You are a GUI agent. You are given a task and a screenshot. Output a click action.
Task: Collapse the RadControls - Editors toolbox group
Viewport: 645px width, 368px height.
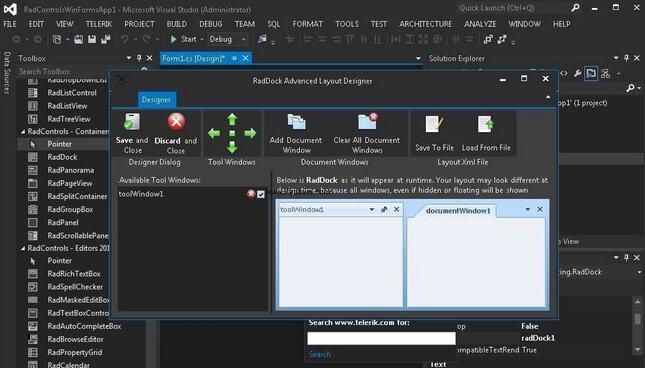(x=23, y=248)
